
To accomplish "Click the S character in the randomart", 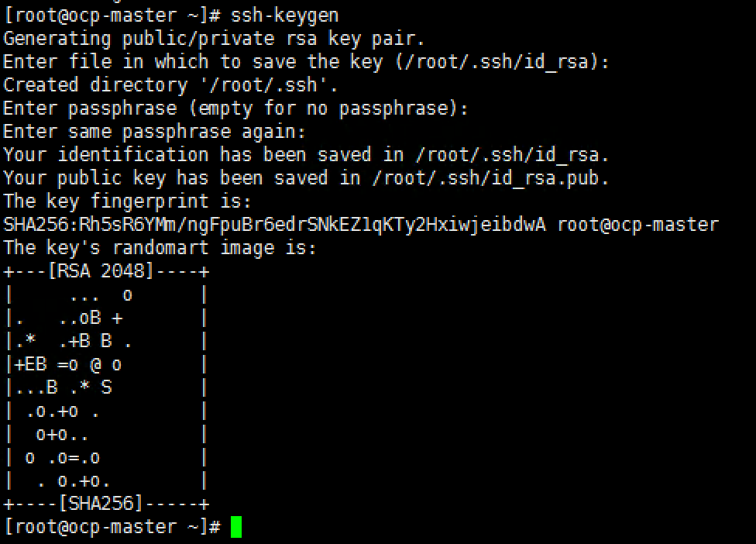I will point(106,387).
